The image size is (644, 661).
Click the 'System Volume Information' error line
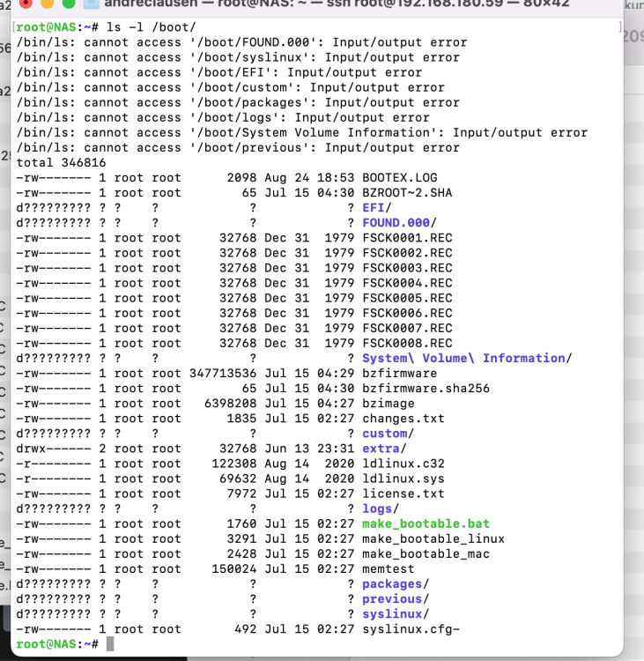(x=302, y=133)
